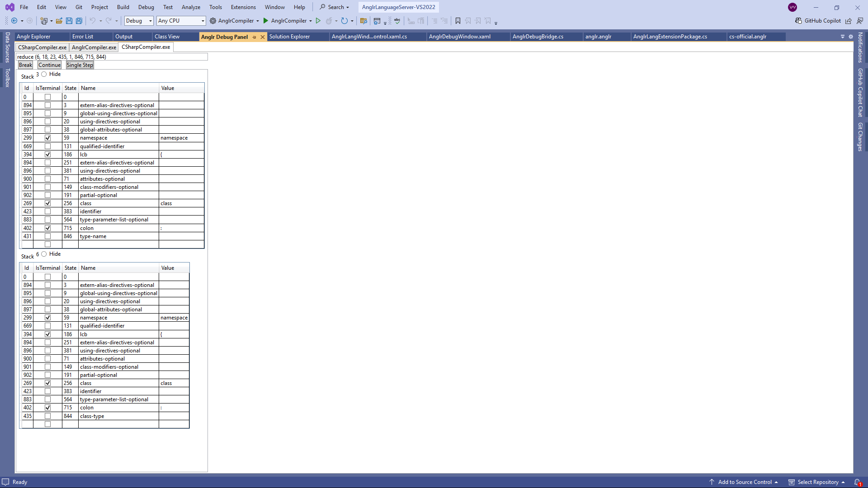Open the Debug configuration dropdown
The width and height of the screenshot is (868, 488).
pos(138,21)
